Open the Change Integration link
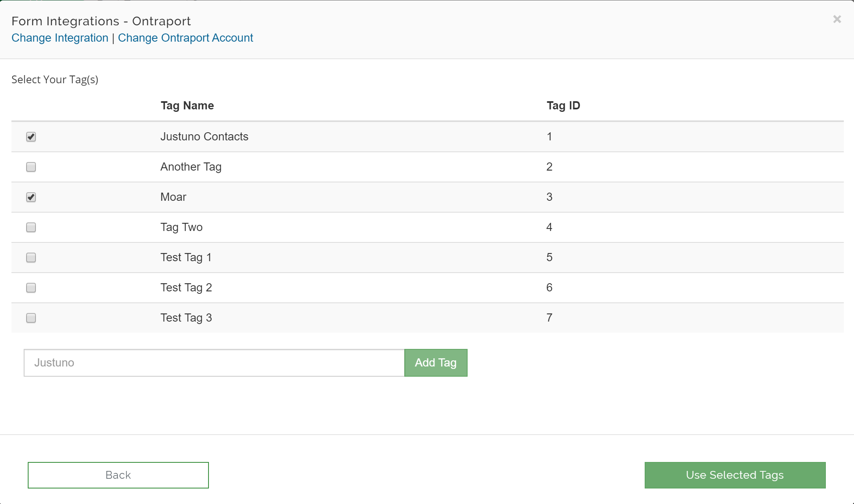Image resolution: width=854 pixels, height=504 pixels. pos(60,38)
